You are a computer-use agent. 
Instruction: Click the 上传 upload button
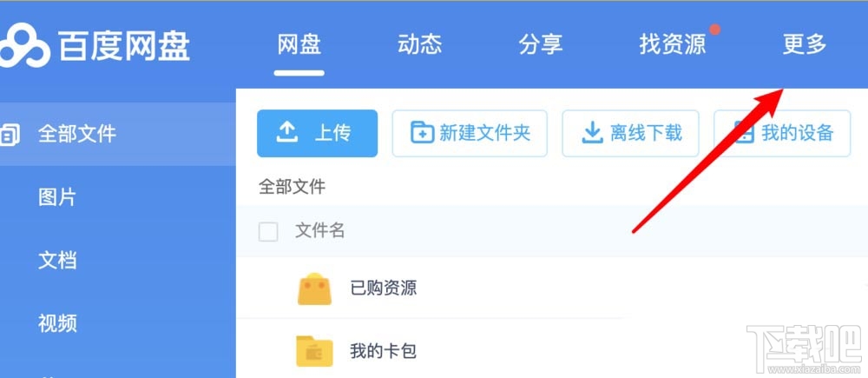point(317,133)
